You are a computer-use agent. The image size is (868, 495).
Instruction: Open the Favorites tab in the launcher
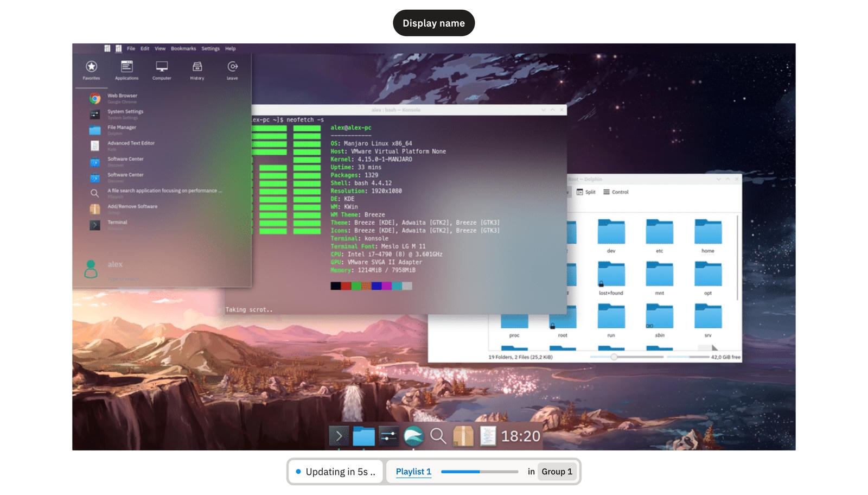(91, 70)
